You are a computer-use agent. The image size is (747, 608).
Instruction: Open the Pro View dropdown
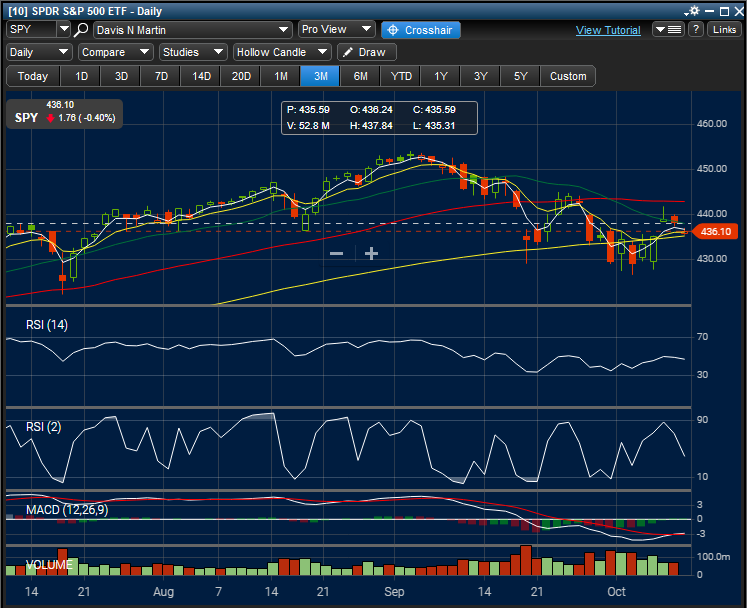click(x=336, y=30)
